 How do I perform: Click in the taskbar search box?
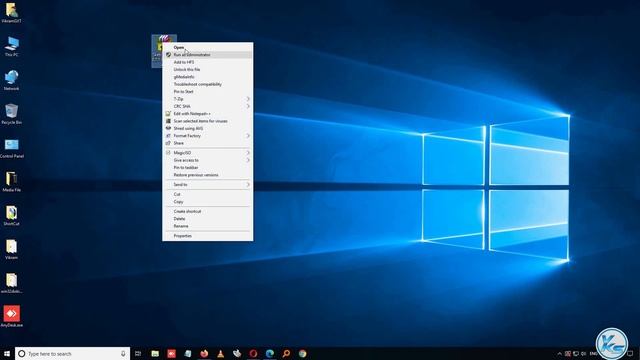tap(73, 353)
